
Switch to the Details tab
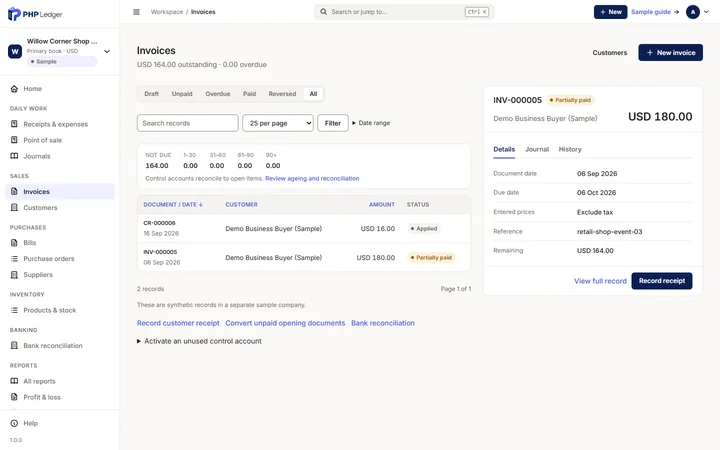click(504, 149)
